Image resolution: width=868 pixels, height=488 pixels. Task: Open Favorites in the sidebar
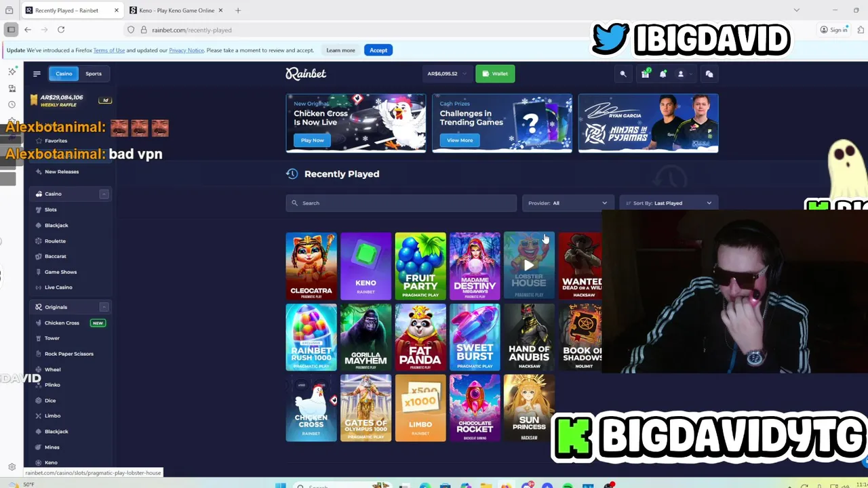pyautogui.click(x=56, y=140)
